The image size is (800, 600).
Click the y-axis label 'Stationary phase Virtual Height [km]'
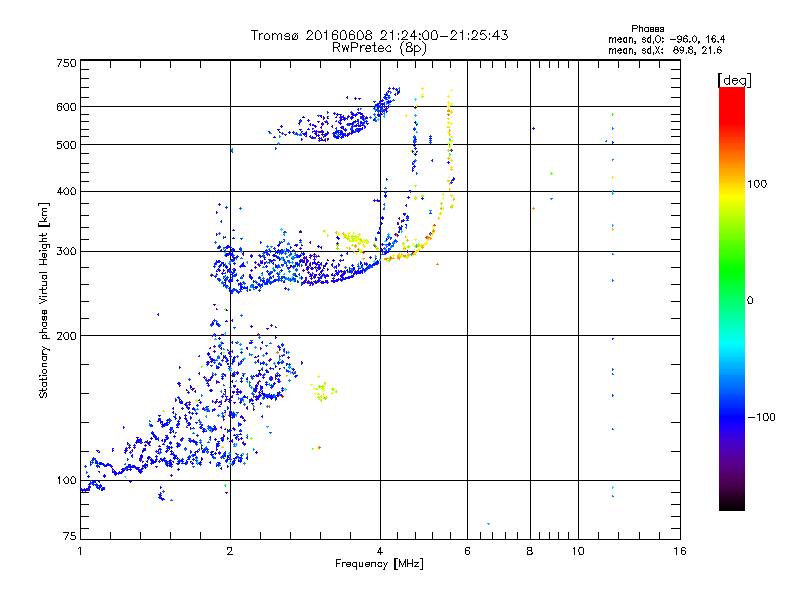pyautogui.click(x=44, y=300)
